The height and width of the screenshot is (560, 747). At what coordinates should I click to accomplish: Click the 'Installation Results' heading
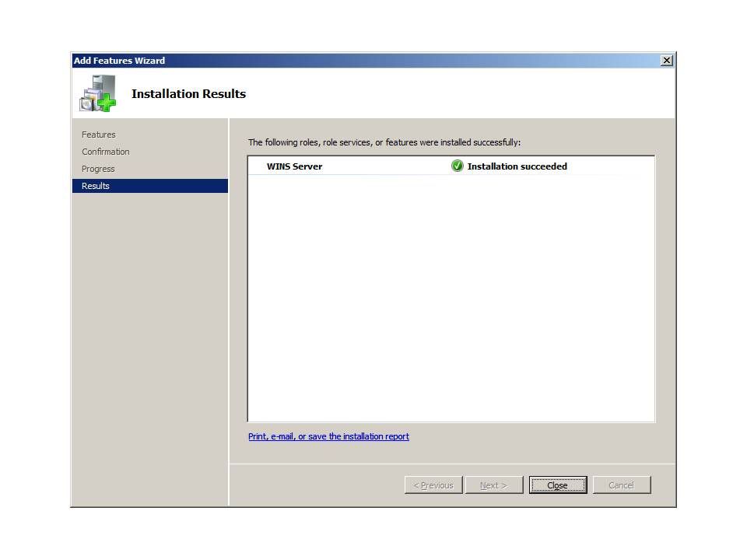click(x=188, y=94)
